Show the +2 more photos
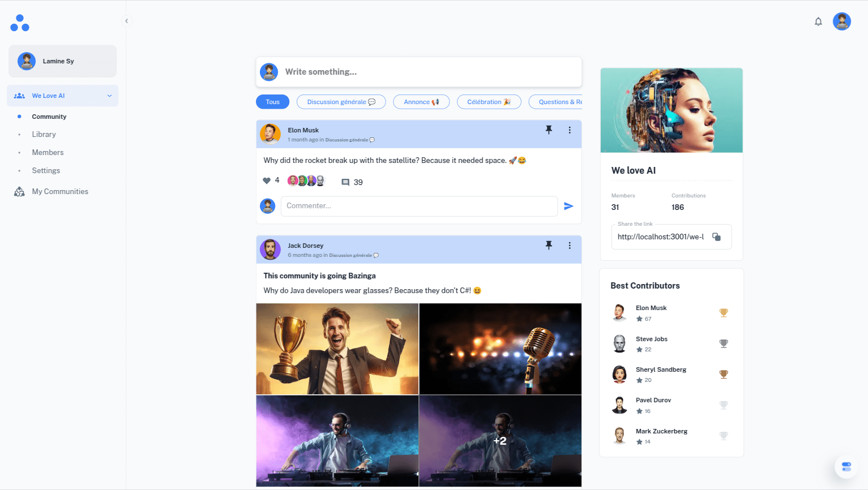868x490 pixels. click(x=501, y=441)
